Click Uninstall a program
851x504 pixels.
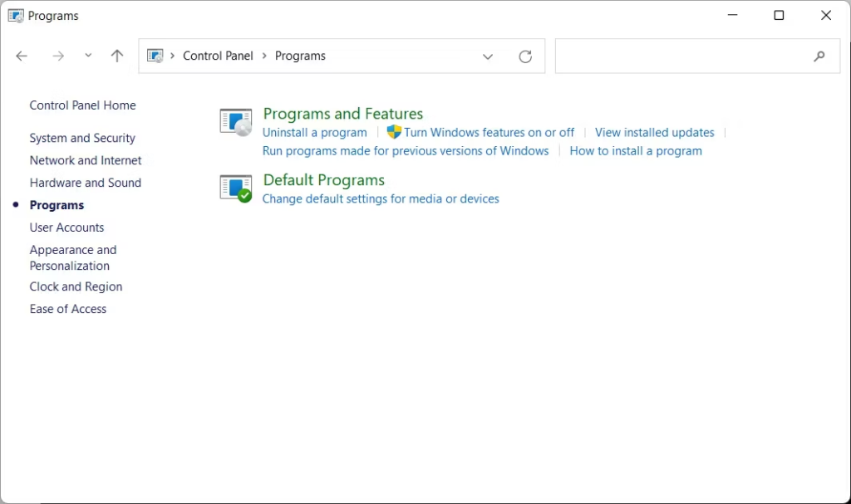314,132
